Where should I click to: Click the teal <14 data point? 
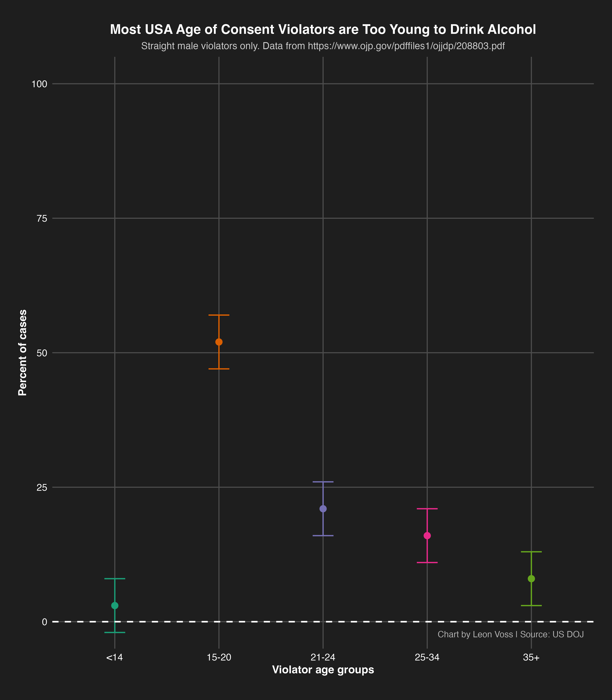click(x=115, y=606)
